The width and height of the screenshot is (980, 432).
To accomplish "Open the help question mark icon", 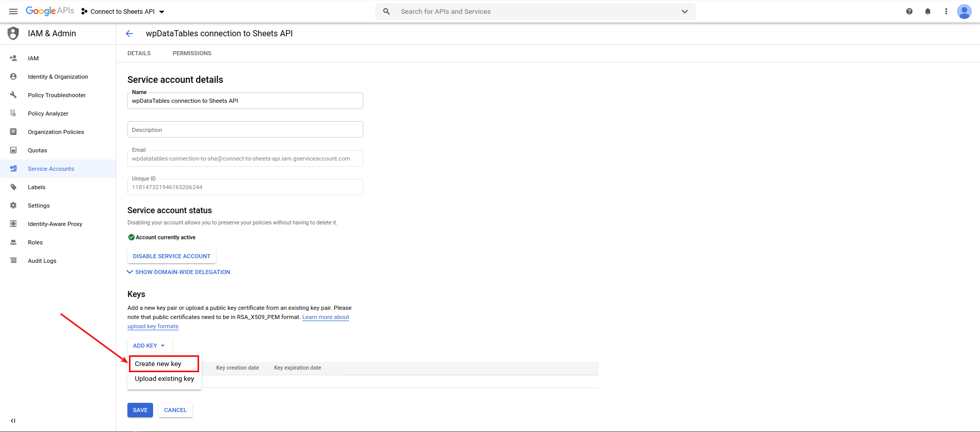I will point(909,11).
